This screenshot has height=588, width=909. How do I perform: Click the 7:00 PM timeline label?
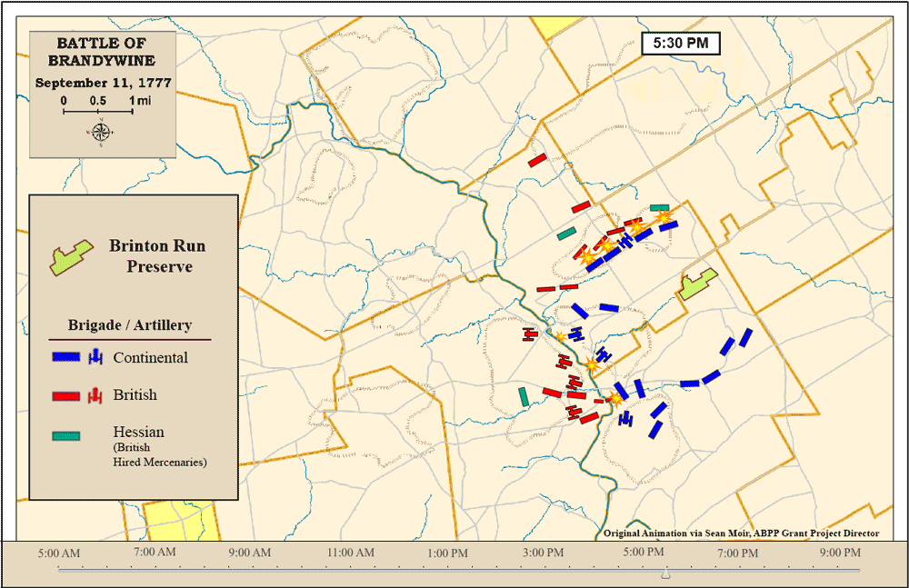point(737,553)
